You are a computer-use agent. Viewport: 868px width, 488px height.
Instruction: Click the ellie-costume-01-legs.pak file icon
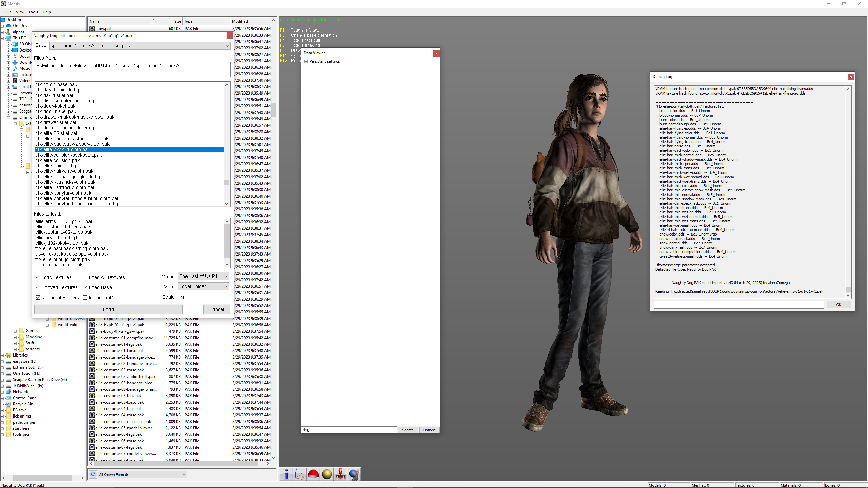point(92,344)
